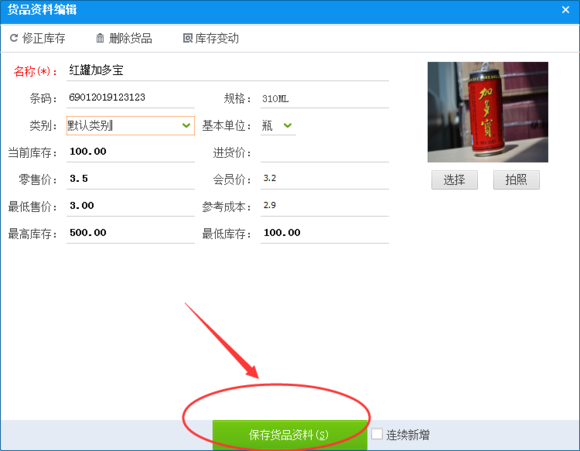
Task: Click the 最低售价 field 3.00
Action: click(131, 206)
